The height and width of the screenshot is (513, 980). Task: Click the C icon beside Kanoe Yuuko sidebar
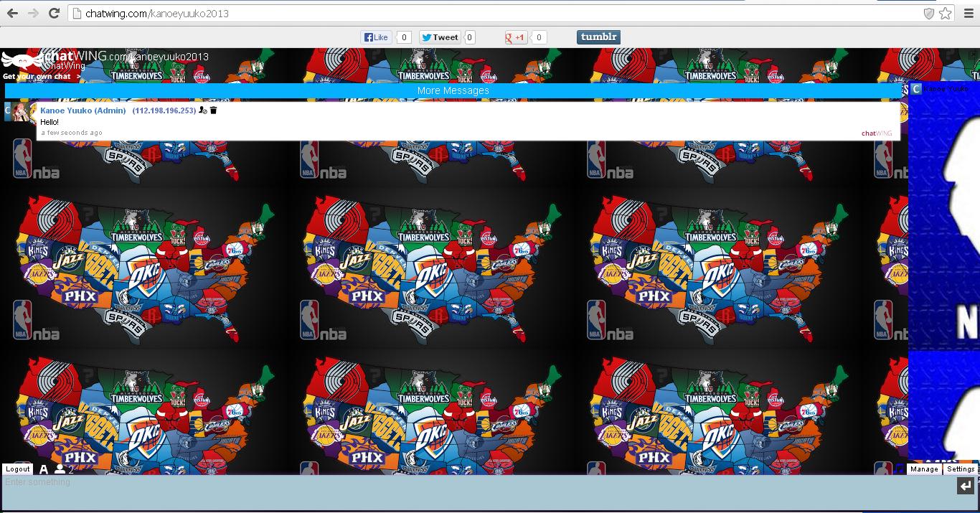tap(916, 89)
